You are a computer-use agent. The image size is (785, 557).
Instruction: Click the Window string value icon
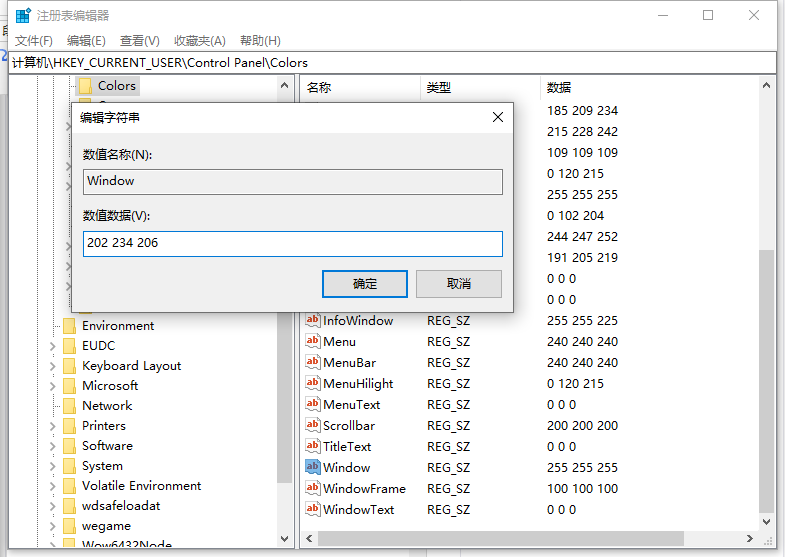pyautogui.click(x=312, y=467)
